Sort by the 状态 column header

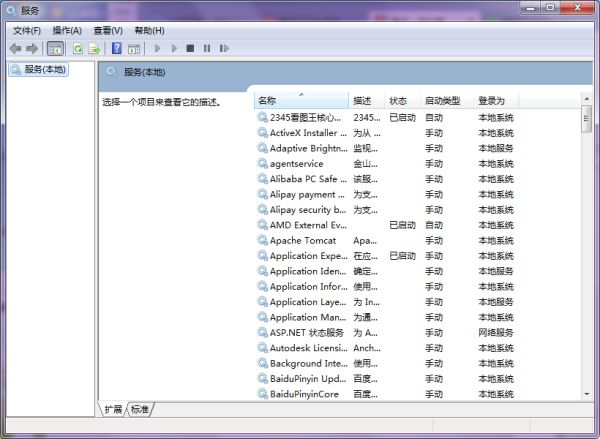pyautogui.click(x=402, y=101)
